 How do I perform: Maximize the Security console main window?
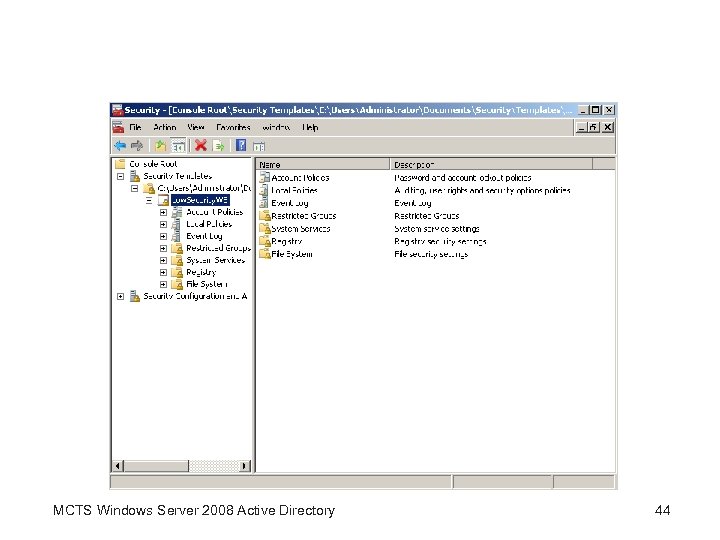click(x=596, y=110)
